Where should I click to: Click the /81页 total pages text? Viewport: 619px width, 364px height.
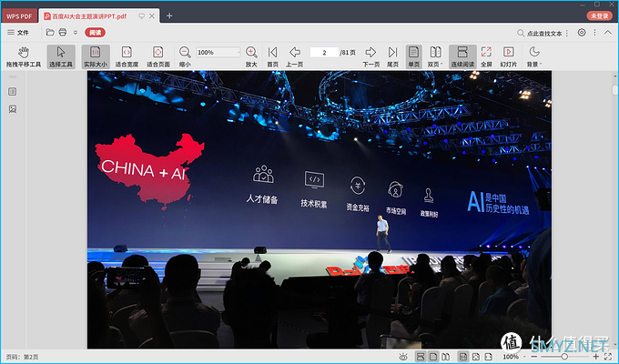[x=348, y=52]
